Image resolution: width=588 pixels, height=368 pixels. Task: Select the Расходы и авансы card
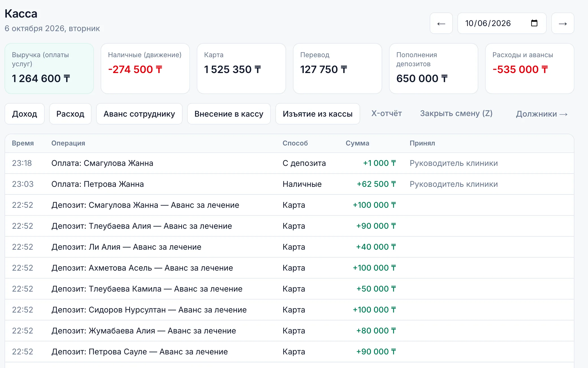530,69
